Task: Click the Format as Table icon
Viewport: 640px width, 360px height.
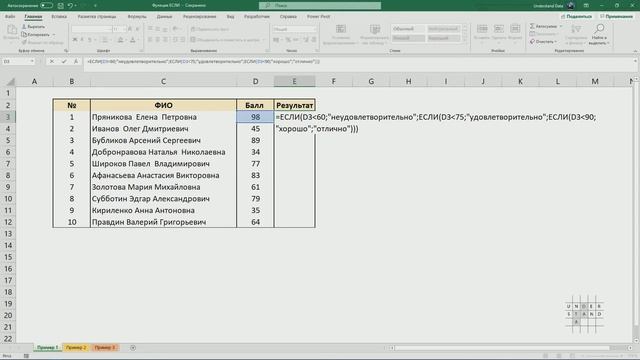Action: click(x=375, y=29)
